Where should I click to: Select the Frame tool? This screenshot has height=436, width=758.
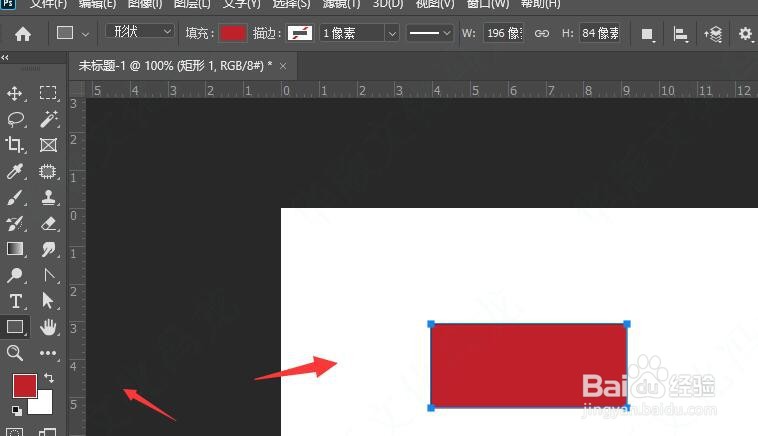[48, 145]
